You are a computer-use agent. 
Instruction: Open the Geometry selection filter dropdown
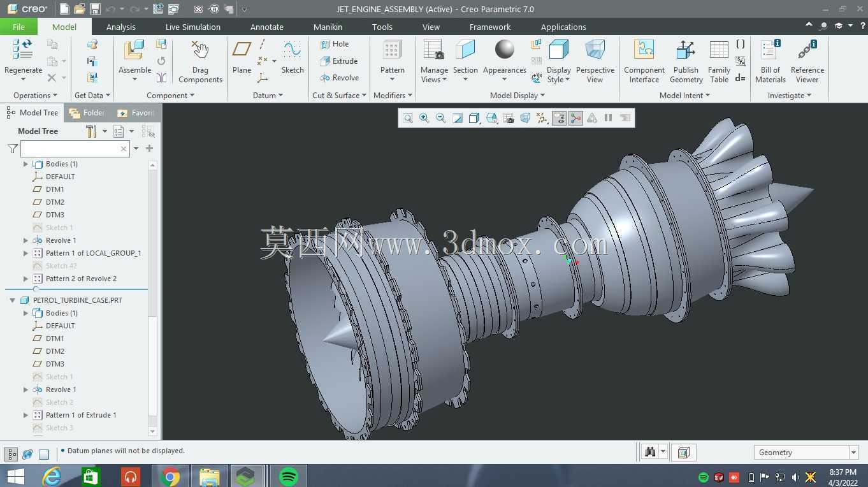(x=853, y=453)
